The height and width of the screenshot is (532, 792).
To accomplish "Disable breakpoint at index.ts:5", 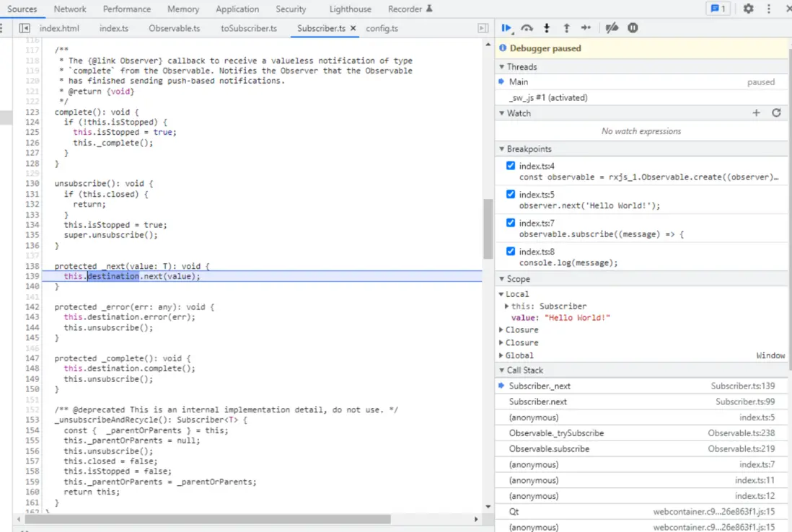I will coord(511,195).
